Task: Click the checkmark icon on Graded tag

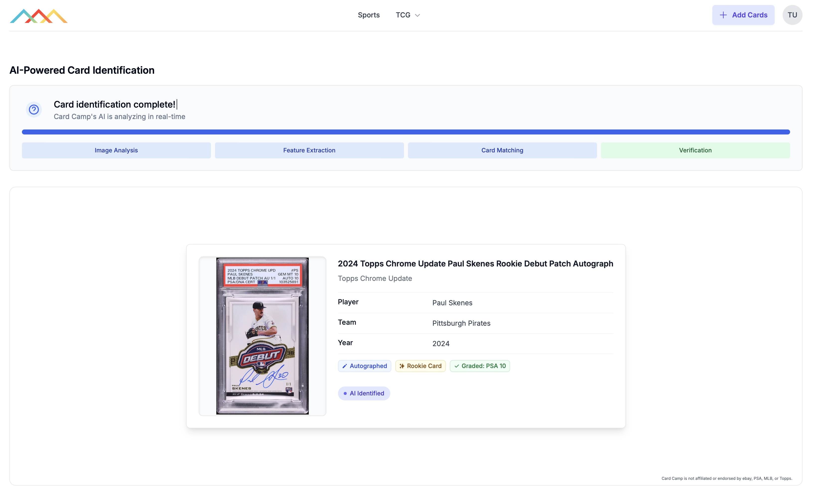Action: [457, 366]
